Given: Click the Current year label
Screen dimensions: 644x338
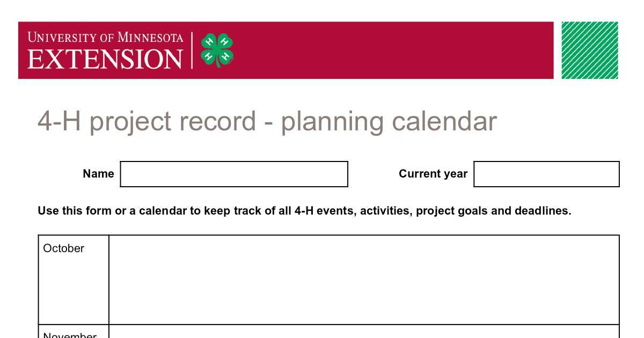Looking at the screenshot, I should coord(433,174).
